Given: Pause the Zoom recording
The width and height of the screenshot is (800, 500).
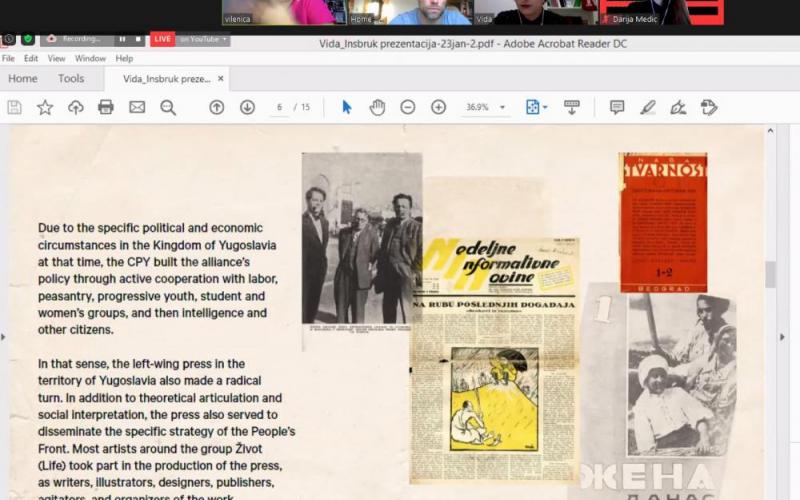Looking at the screenshot, I should (x=122, y=39).
